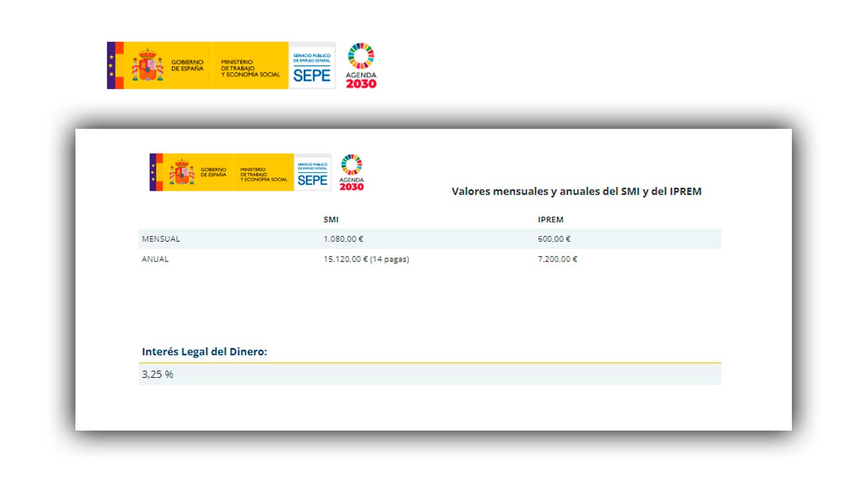Click the value 15.120,00 € (14 pagas)
Viewport: 868px width, 488px height.
point(366,259)
